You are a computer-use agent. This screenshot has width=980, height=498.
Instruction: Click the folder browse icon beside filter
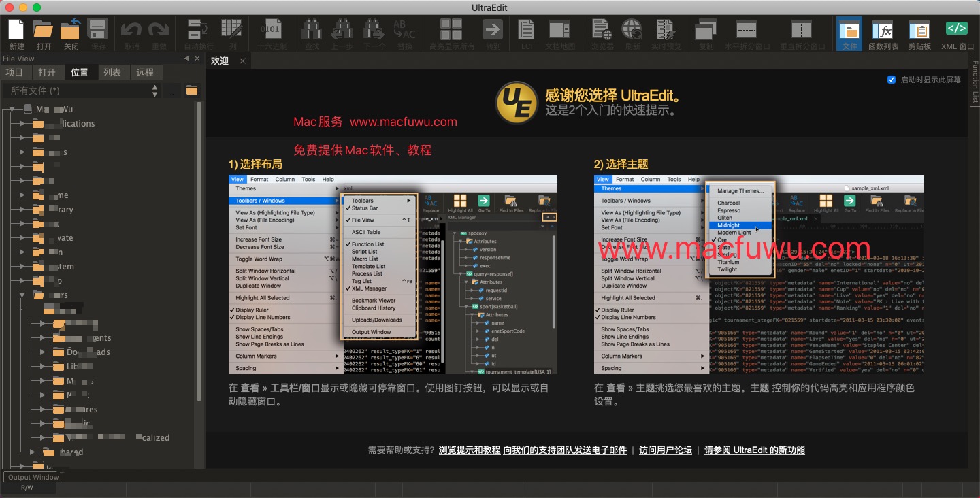click(192, 90)
